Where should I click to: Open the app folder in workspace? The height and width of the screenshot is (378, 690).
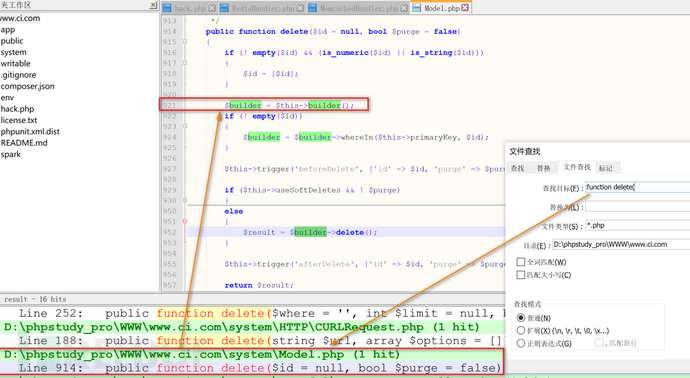8,30
